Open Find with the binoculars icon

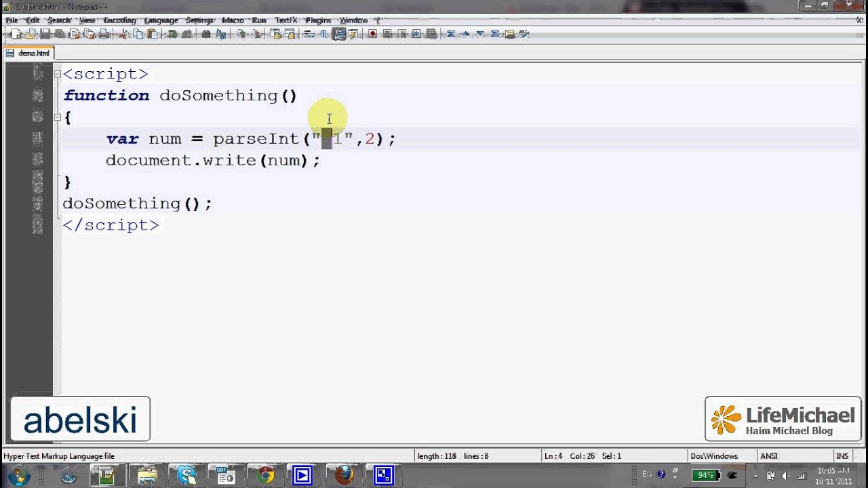coord(206,34)
